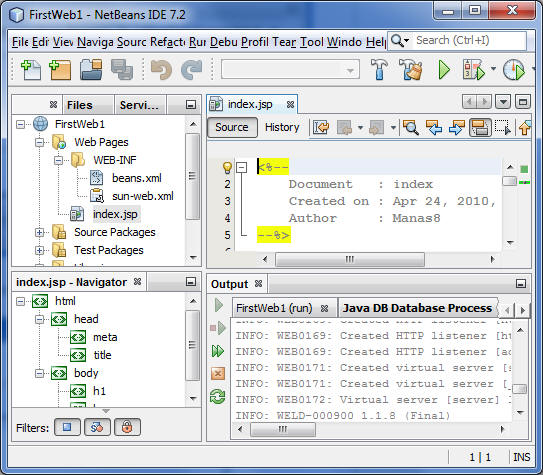Screen dimensions: 543x475
Task: Click the Save All toolbar icon
Action: tap(122, 70)
